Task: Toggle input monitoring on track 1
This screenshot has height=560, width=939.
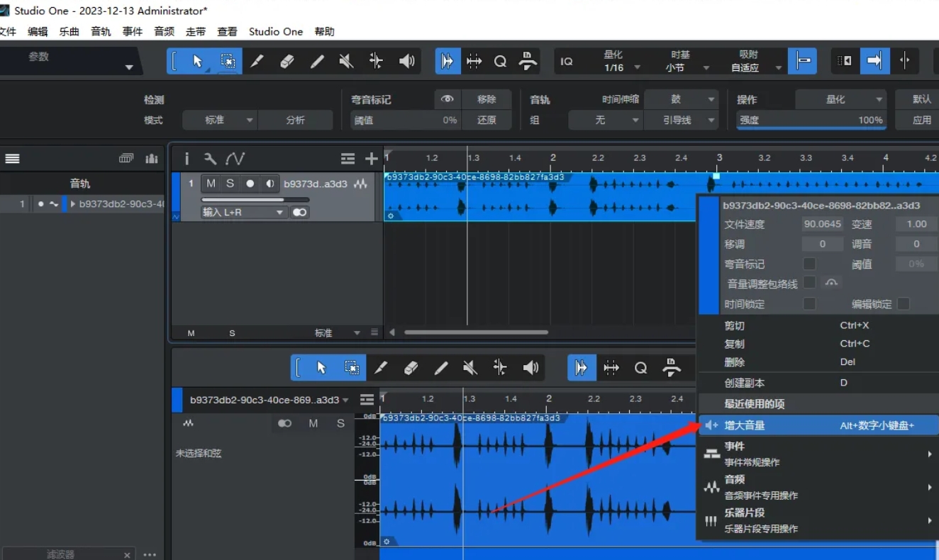Action: click(270, 184)
